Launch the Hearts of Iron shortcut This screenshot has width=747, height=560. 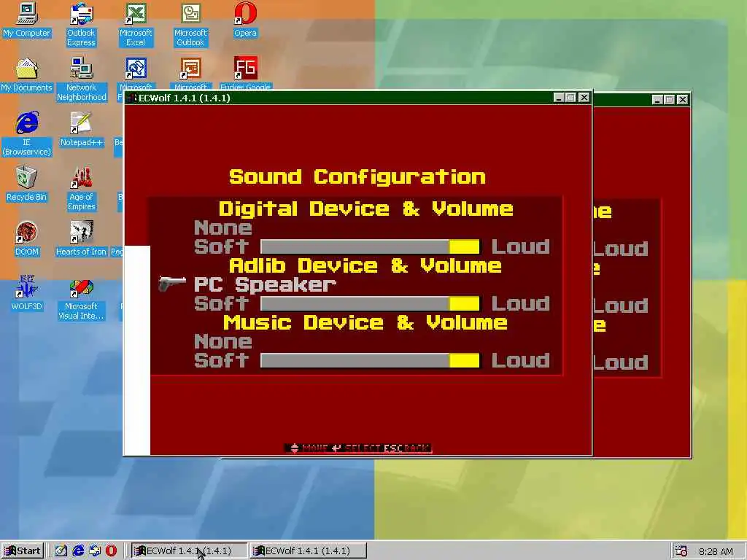pyautogui.click(x=81, y=238)
